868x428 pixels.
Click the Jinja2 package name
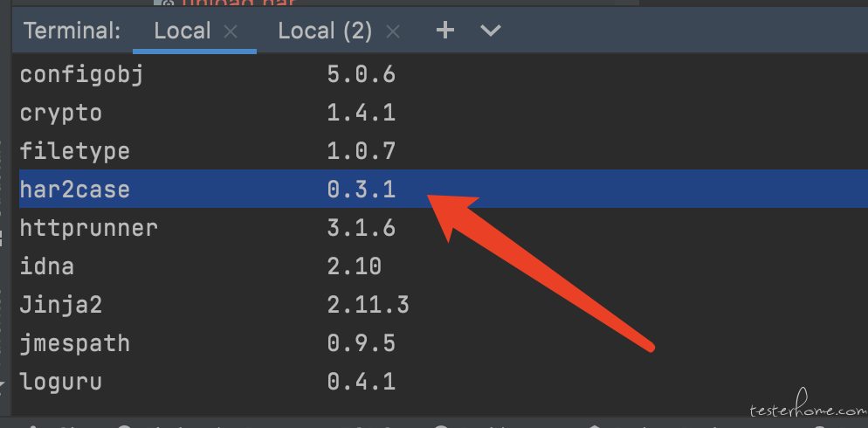(61, 305)
